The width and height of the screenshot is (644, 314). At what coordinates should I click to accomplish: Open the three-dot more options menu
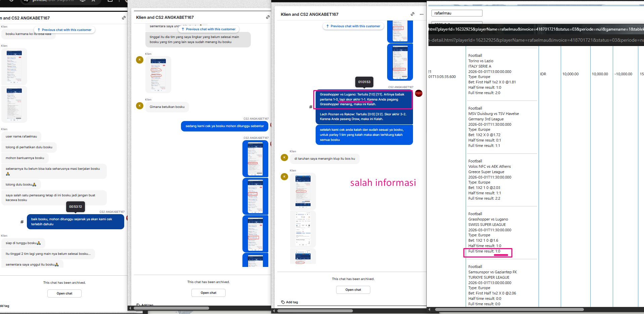pyautogui.click(x=421, y=14)
